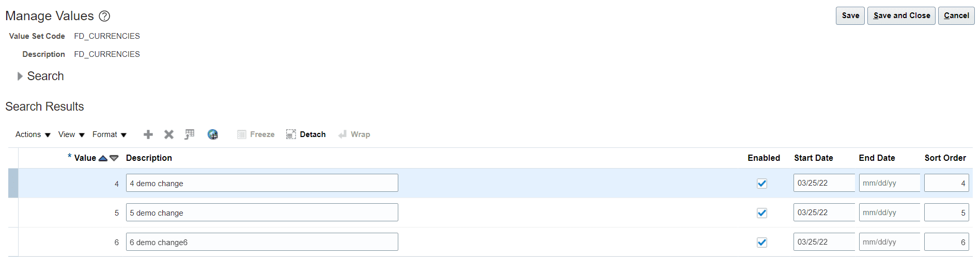Click the globe translation icon
Image resolution: width=980 pixels, height=257 pixels.
click(x=212, y=134)
